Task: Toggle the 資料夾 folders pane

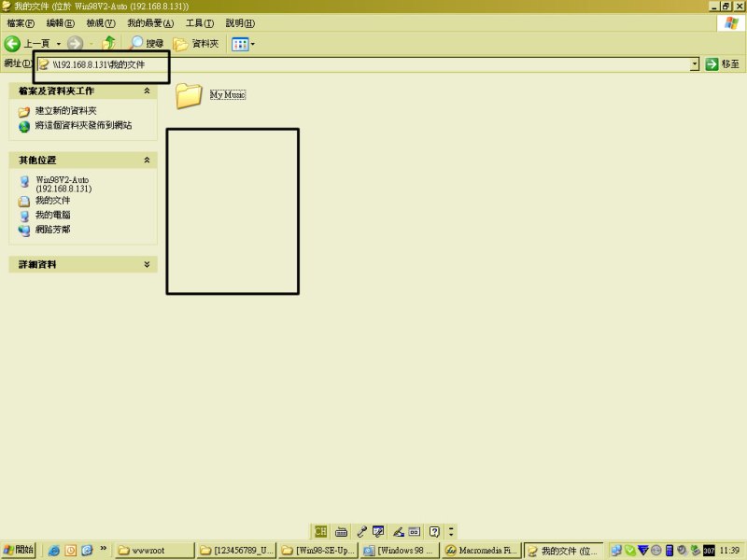Action: [196, 44]
